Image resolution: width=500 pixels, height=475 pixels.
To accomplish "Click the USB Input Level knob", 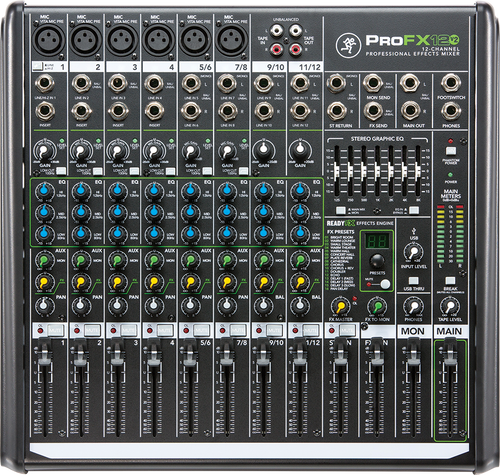I will click(x=414, y=252).
